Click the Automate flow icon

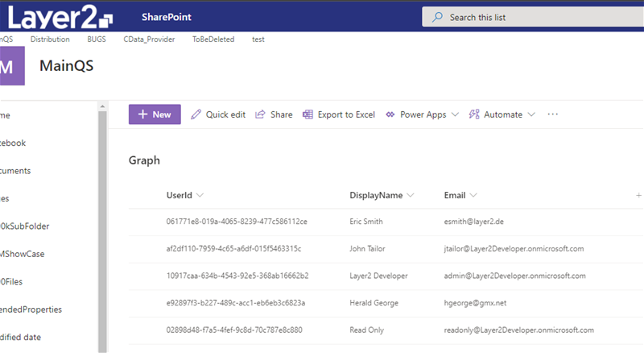474,114
